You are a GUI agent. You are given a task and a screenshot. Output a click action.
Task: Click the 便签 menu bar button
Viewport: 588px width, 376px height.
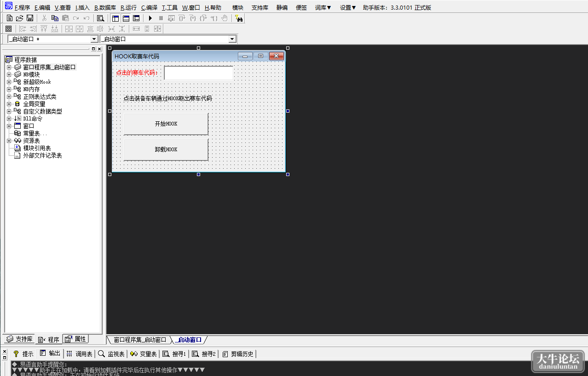tap(301, 7)
